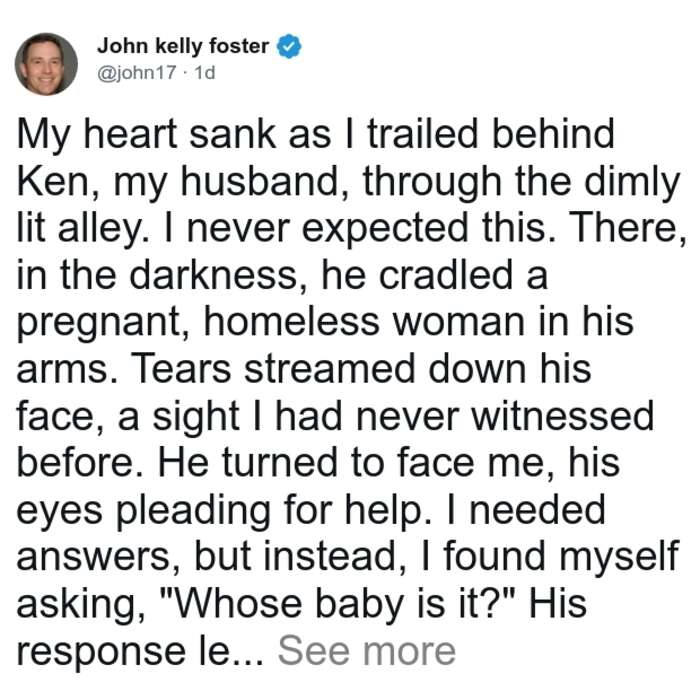Click the truncated text 'response le...'
Viewport: 700px width, 700px height.
[140, 652]
